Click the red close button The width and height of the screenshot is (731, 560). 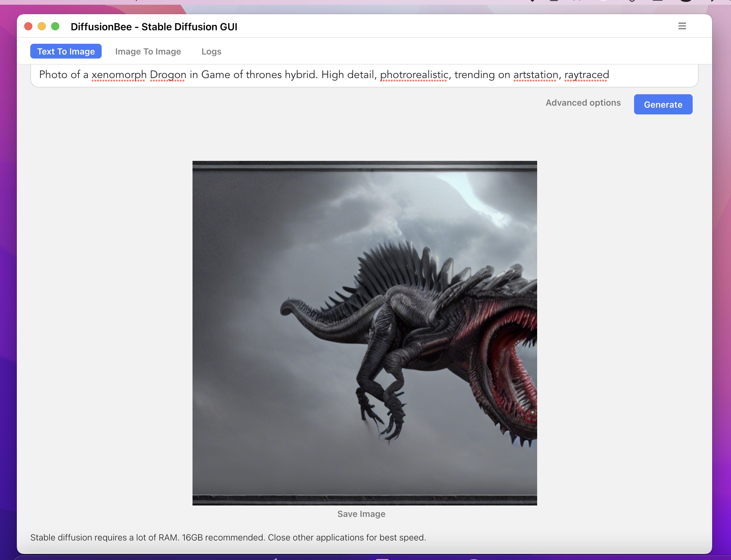(x=28, y=26)
